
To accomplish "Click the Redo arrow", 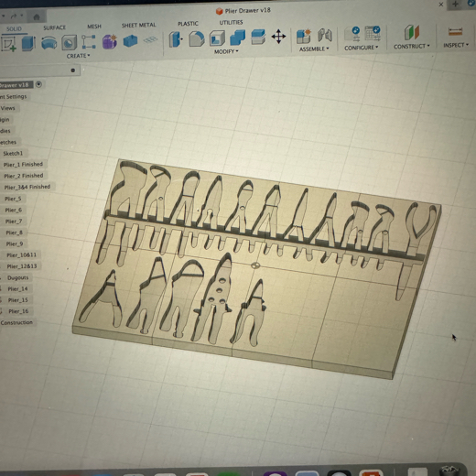I will 14,16.
